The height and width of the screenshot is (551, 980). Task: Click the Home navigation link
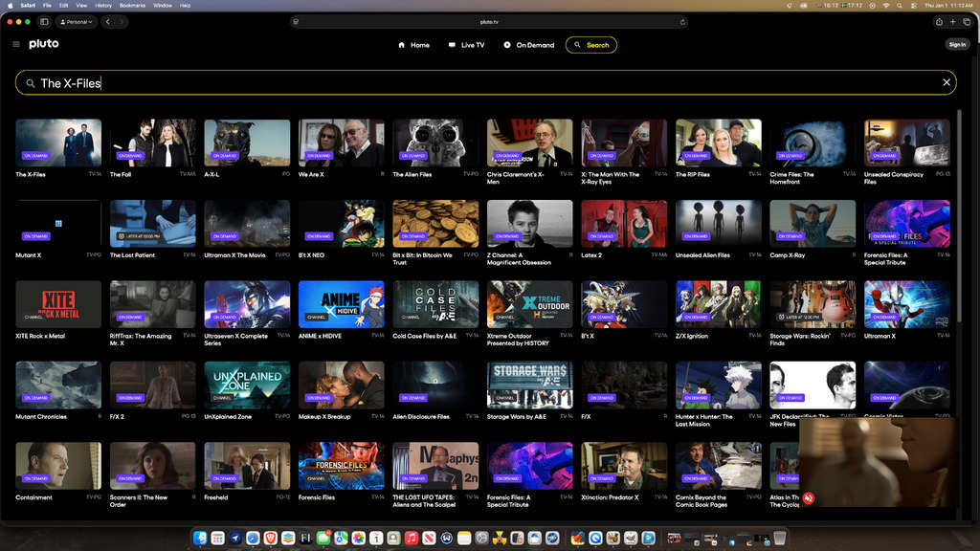(413, 45)
